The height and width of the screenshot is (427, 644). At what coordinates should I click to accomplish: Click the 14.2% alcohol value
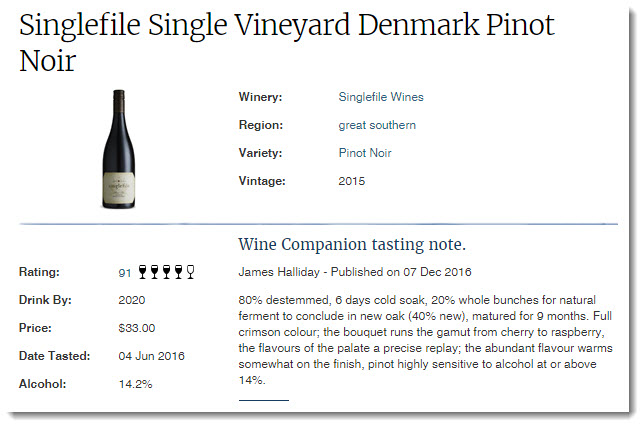pyautogui.click(x=135, y=384)
